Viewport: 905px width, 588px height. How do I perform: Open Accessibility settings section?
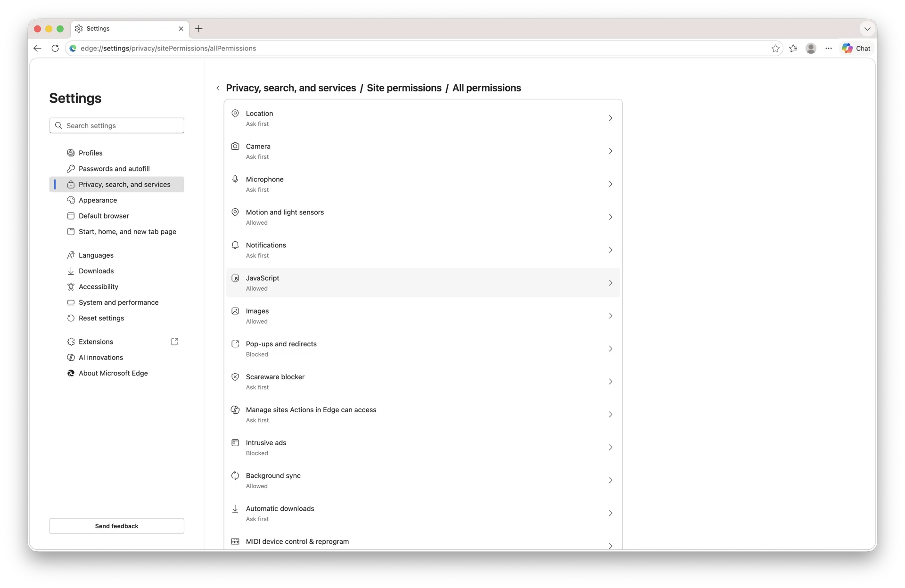[116, 287]
